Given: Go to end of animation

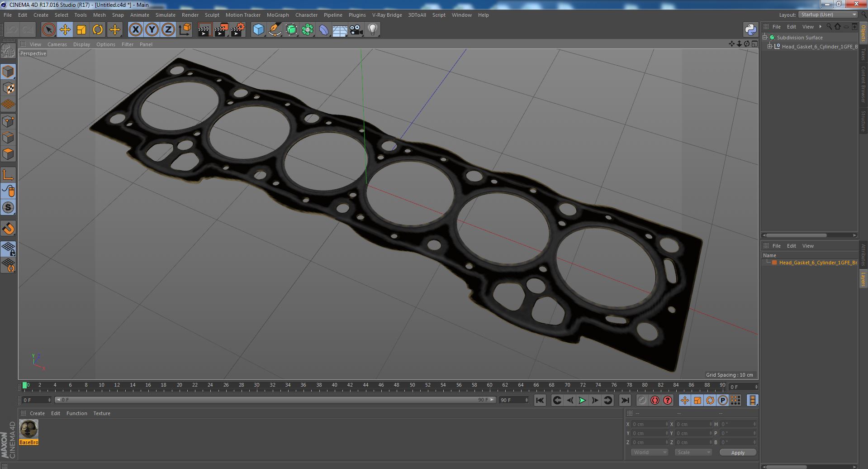Looking at the screenshot, I should pos(625,400).
